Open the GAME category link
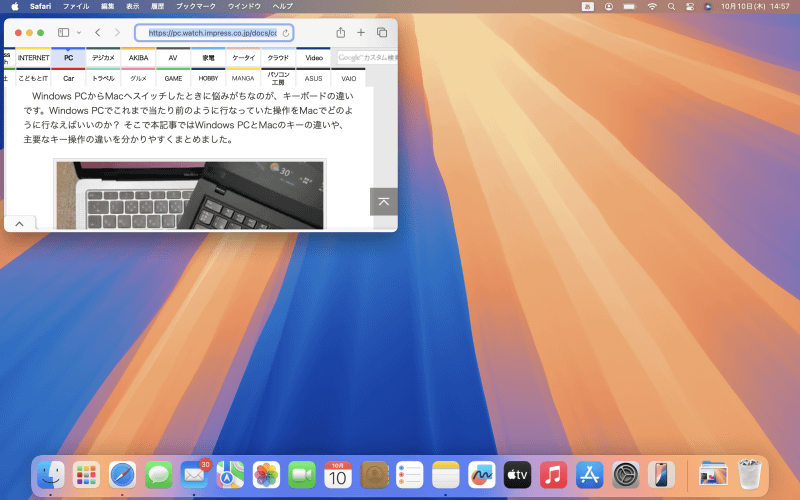Screen dimensions: 800x500 point(173,78)
